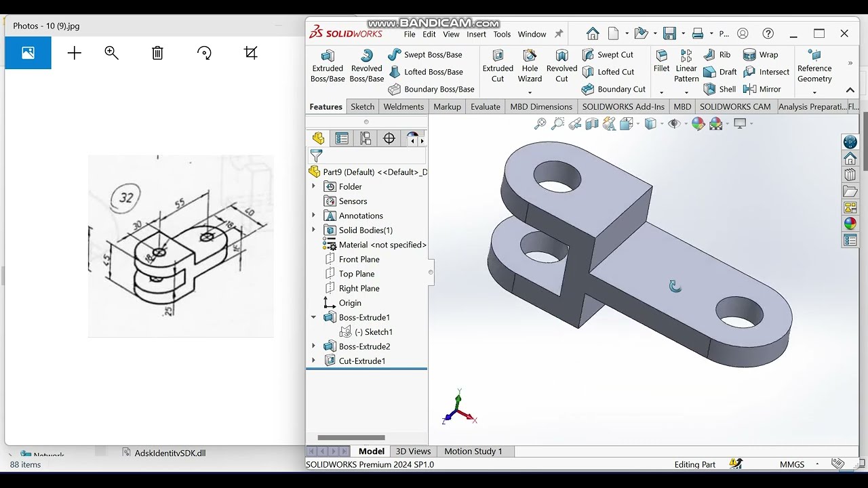
Task: Open the Insert menu
Action: point(476,34)
